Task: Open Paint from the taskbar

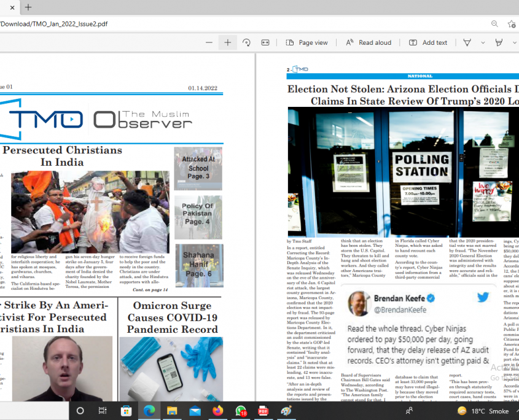Action: [x=286, y=411]
